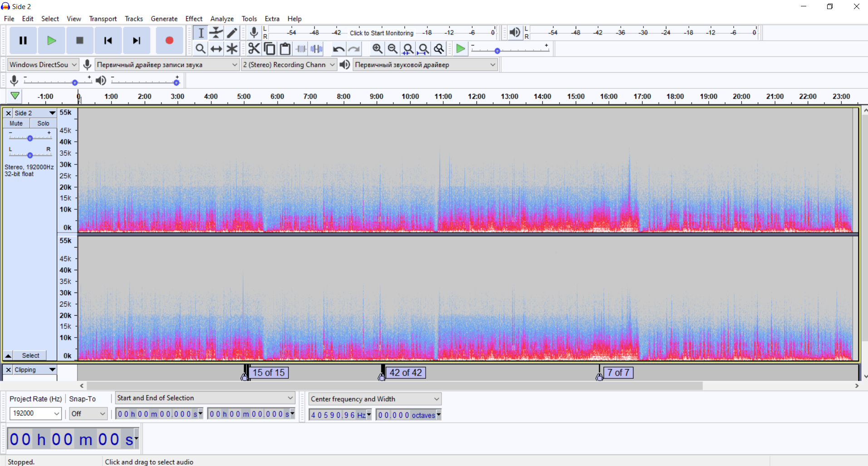This screenshot has height=466, width=868.
Task: Open the Analyze menu
Action: (222, 19)
